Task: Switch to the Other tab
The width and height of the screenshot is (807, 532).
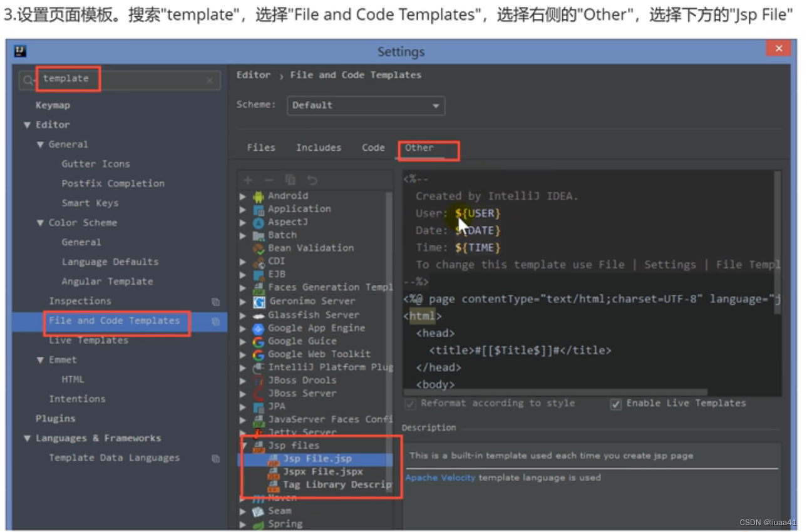Action: tap(419, 148)
